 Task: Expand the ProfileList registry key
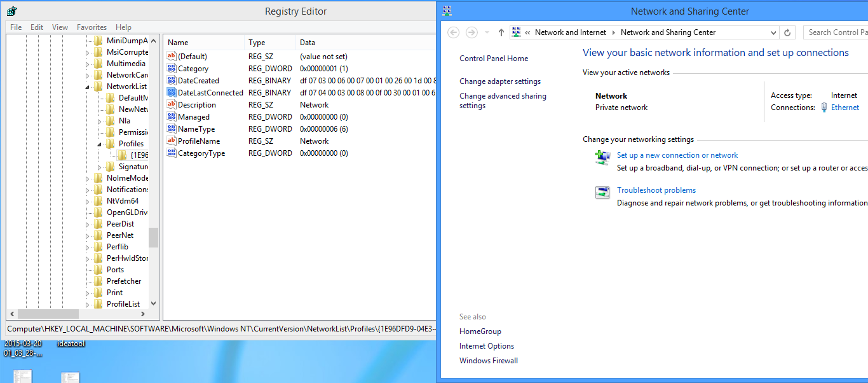(88, 304)
